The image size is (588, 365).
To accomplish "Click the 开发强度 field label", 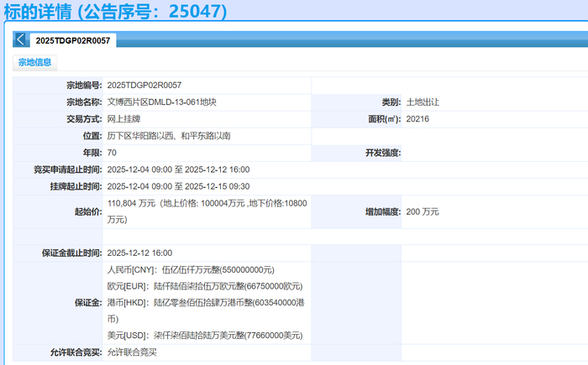I will [383, 153].
